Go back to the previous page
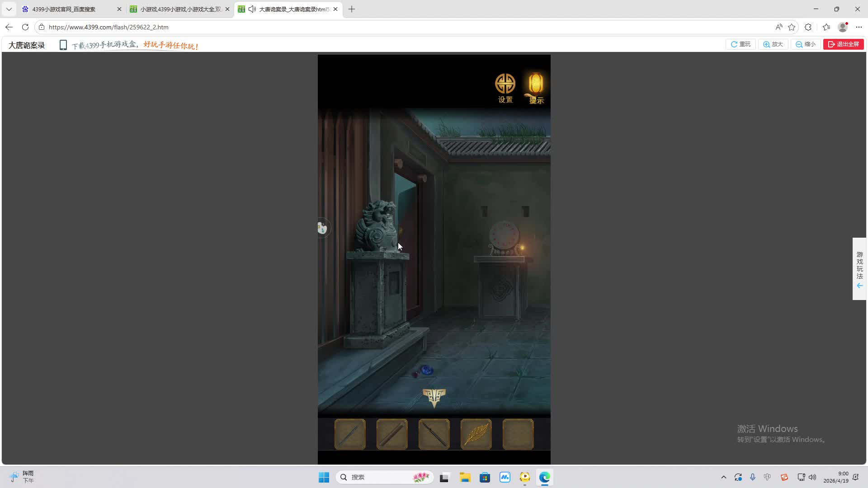The width and height of the screenshot is (868, 488). tap(9, 27)
